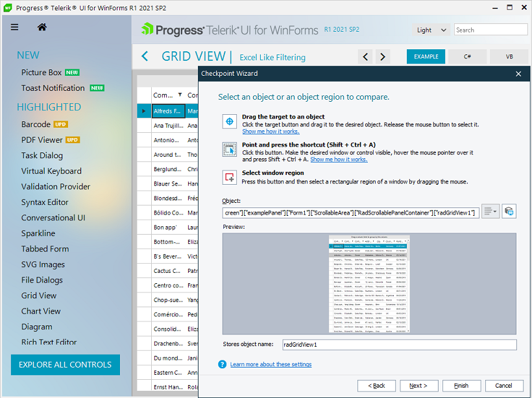The height and width of the screenshot is (398, 532).
Task: Switch to the C# tab
Action: (467, 56)
